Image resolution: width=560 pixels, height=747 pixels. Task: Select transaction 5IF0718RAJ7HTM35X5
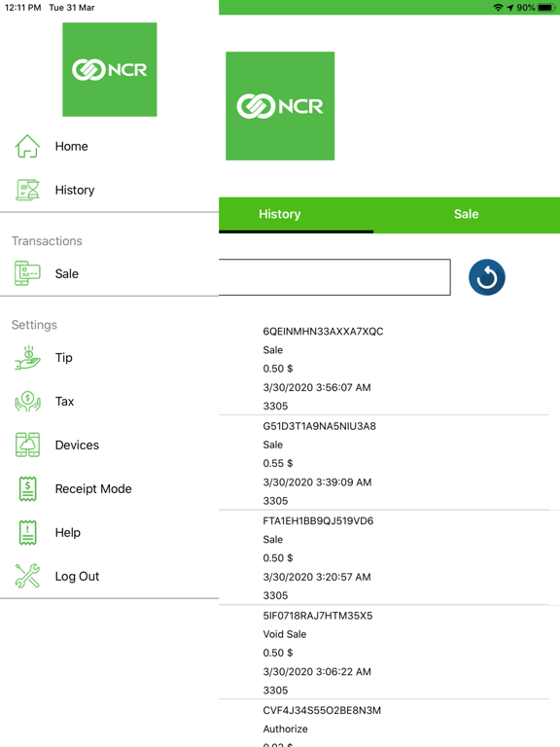click(x=318, y=616)
